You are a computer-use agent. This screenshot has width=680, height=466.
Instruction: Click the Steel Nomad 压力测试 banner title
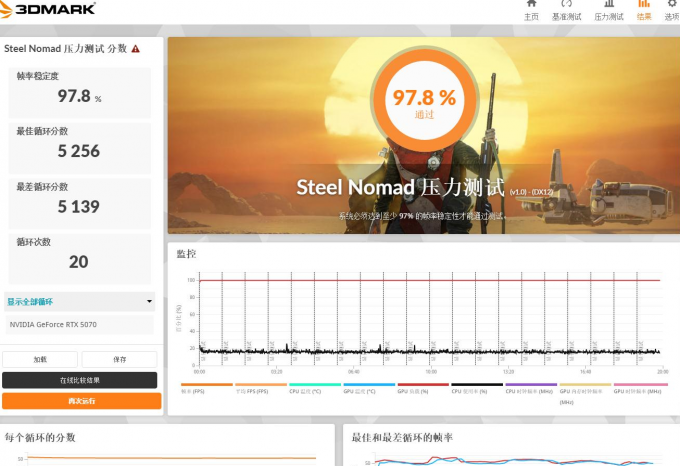(x=400, y=187)
